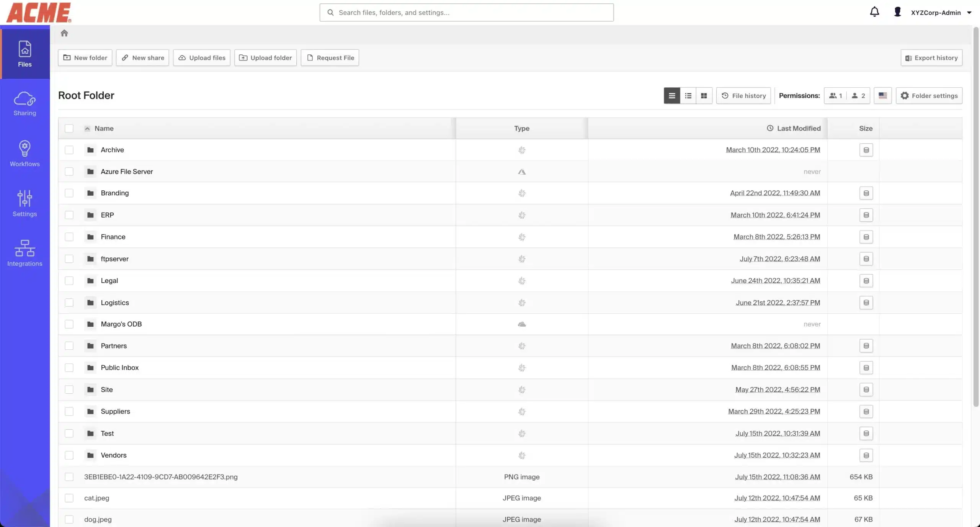Calculate size for Logistics folder
Image resolution: width=980 pixels, height=527 pixels.
pyautogui.click(x=866, y=303)
